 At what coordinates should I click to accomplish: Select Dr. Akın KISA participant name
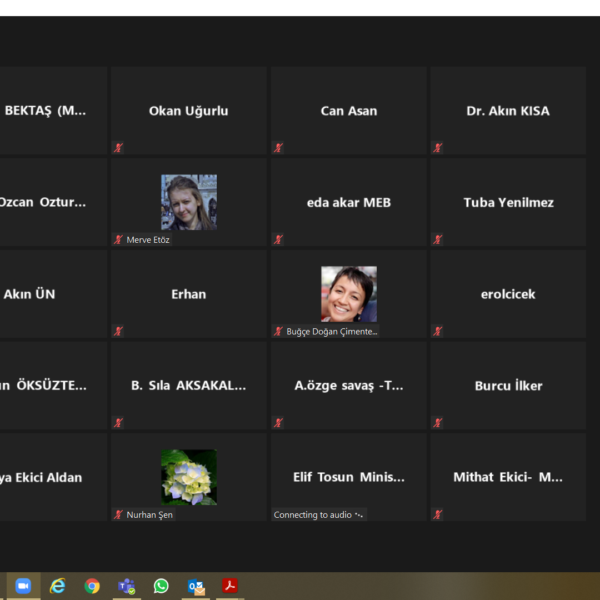(x=508, y=111)
